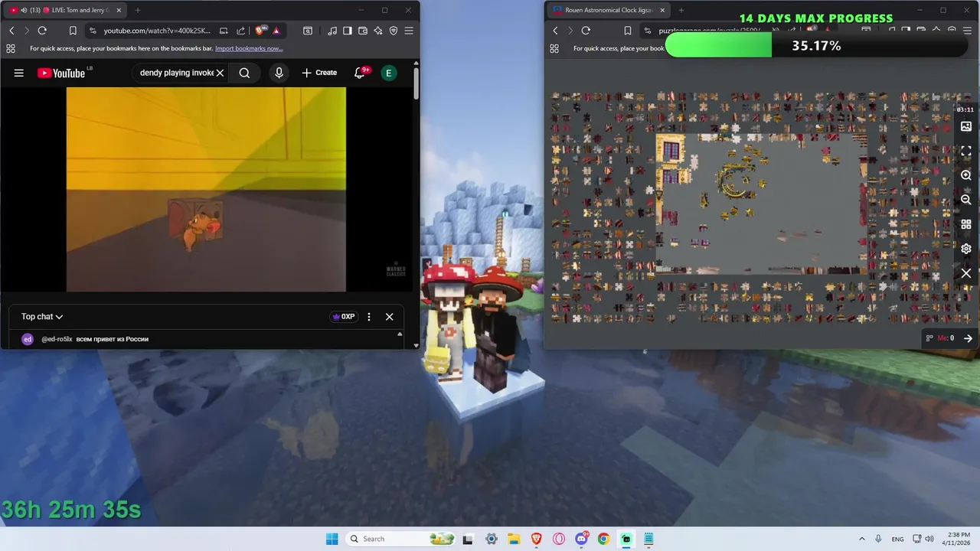Follow the Import bookmarks now link
Screen dimensions: 980x551
(x=249, y=48)
